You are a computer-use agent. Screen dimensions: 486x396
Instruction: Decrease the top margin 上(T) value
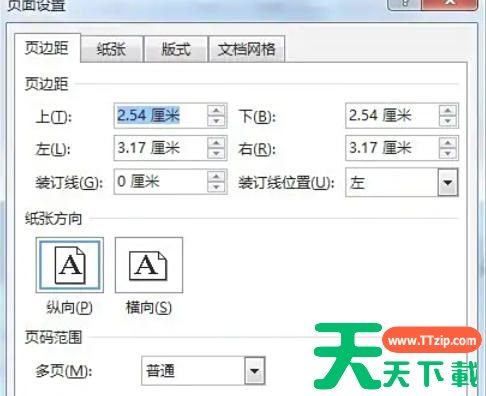217,121
